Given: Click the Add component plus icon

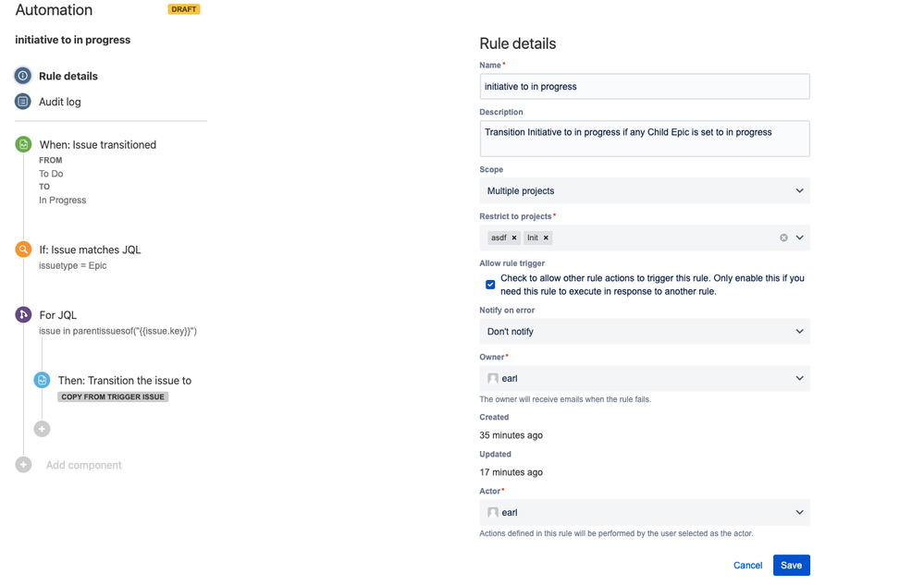Looking at the screenshot, I should [x=22, y=465].
